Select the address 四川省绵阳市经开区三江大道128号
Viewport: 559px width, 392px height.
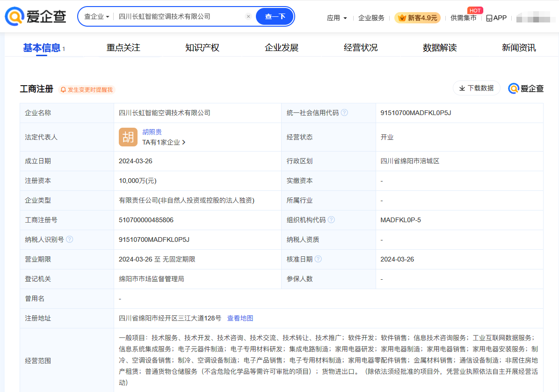(170, 318)
